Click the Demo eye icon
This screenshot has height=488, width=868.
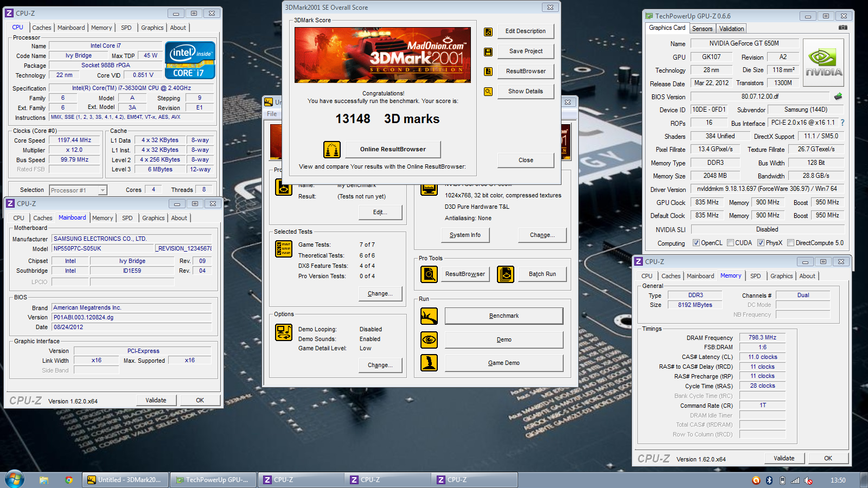click(429, 340)
